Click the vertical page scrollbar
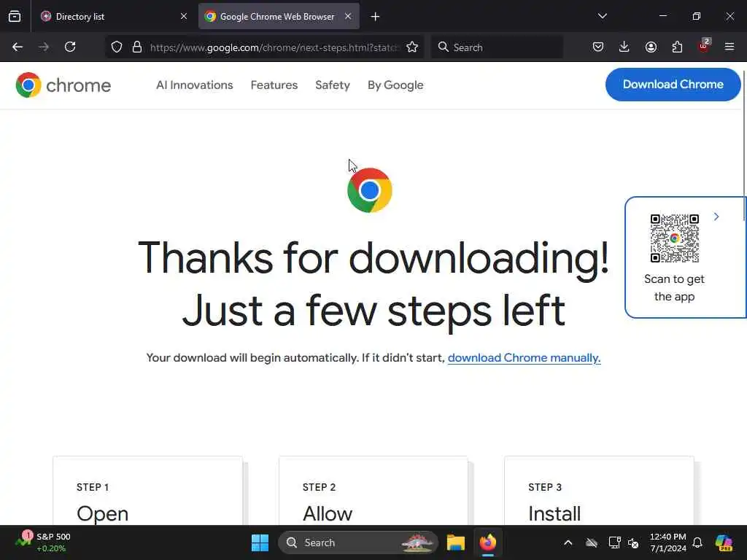Image resolution: width=747 pixels, height=560 pixels. click(744, 146)
